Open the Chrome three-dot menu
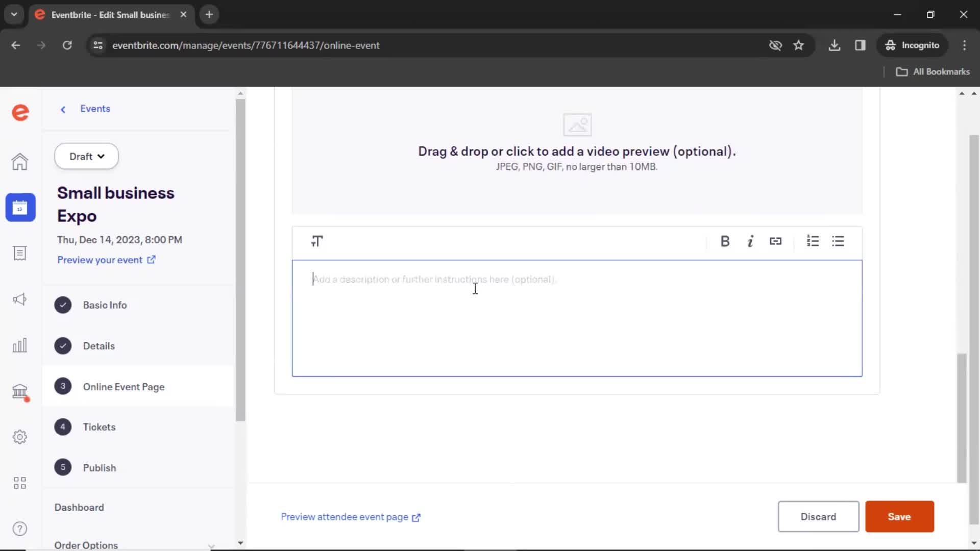Image resolution: width=980 pixels, height=551 pixels. tap(964, 45)
